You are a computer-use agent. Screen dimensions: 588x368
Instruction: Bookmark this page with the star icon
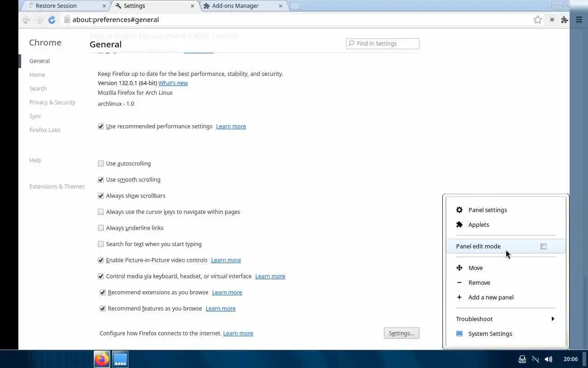(x=537, y=20)
